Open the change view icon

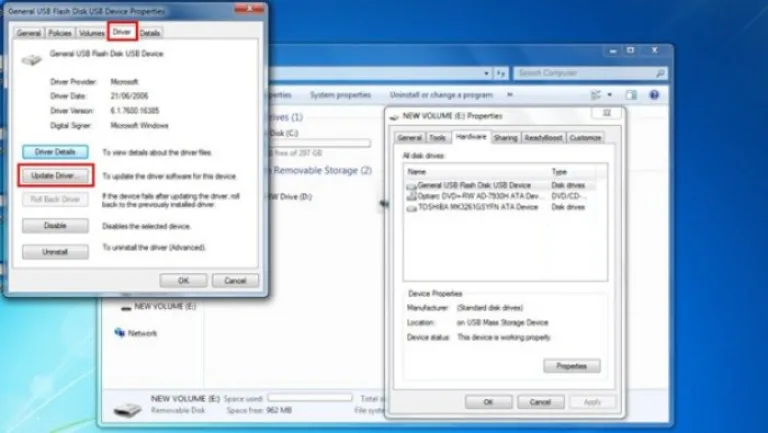click(x=596, y=95)
